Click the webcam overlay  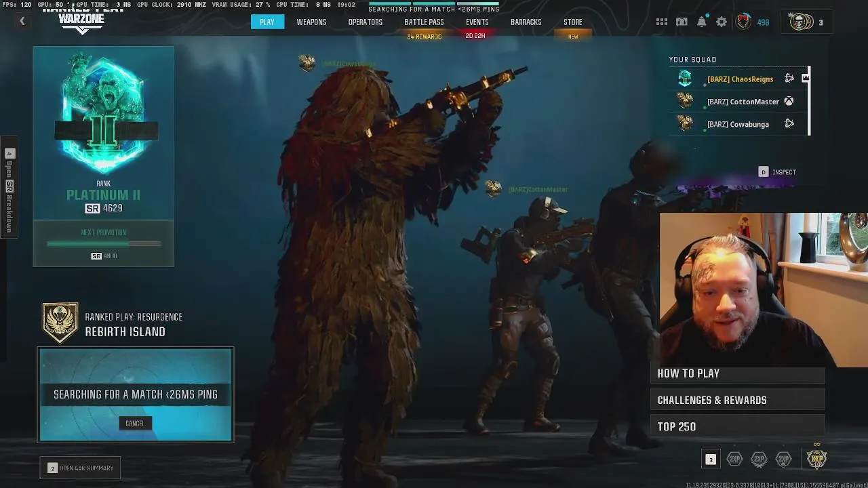click(764, 290)
